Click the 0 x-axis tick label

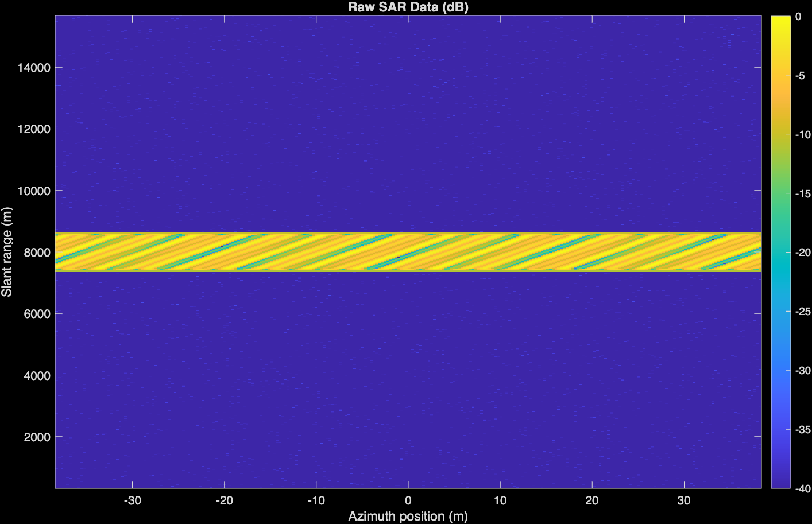pos(408,500)
